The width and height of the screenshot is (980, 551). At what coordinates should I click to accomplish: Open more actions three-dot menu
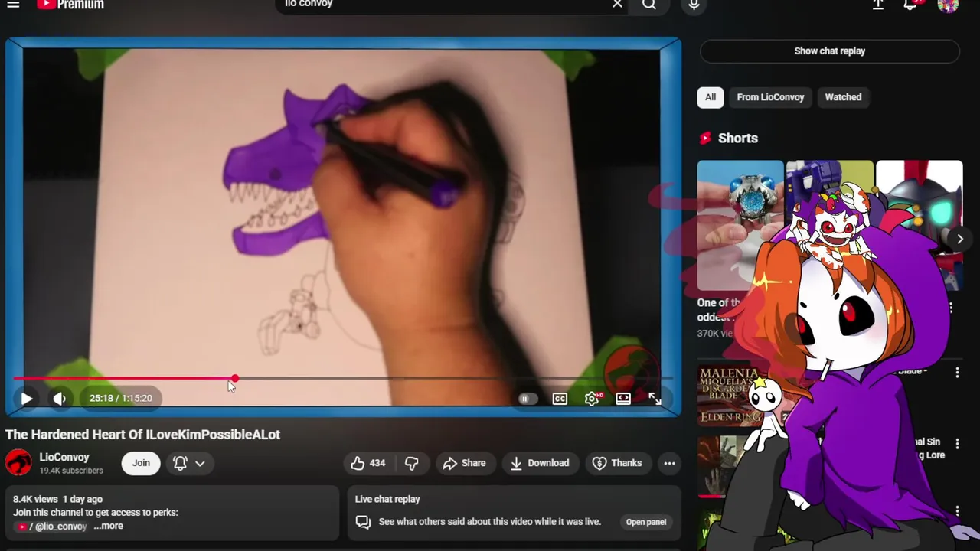coord(669,463)
